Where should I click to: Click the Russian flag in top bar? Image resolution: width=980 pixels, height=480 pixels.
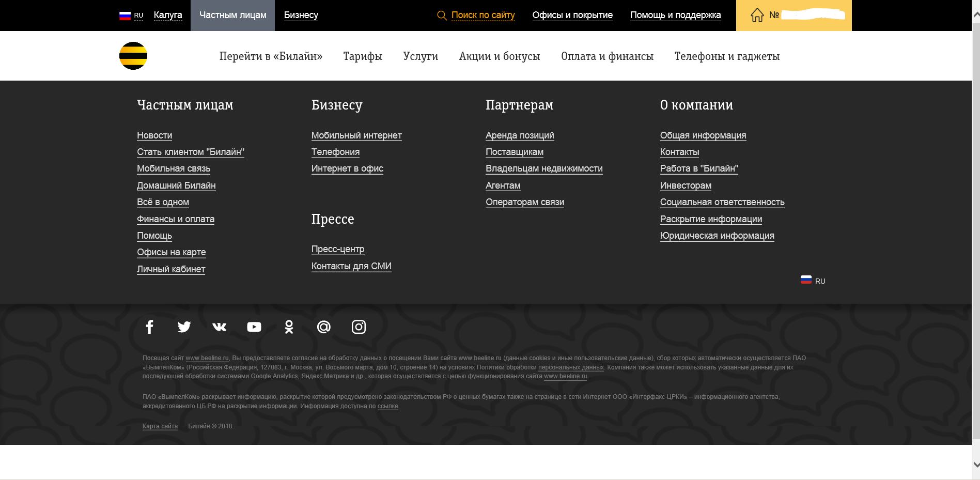pos(125,16)
